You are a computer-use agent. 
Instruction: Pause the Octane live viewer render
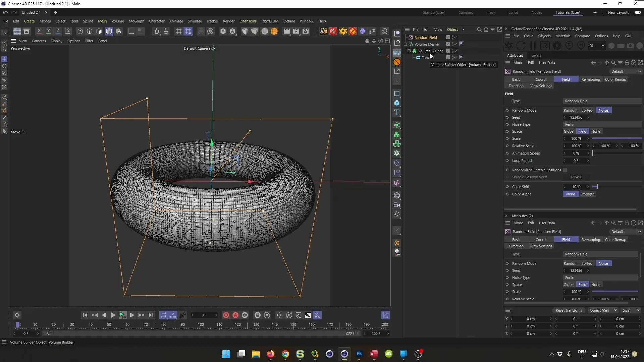click(533, 46)
